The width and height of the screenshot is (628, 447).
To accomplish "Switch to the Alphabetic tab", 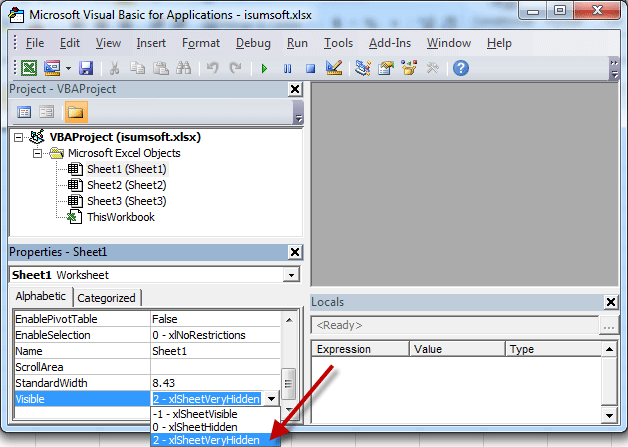I will (40, 296).
